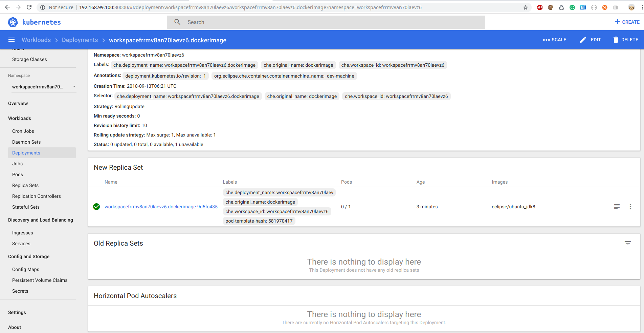Viewport: 644px width, 333px height.
Task: Open Config and Storage section
Action: (29, 256)
